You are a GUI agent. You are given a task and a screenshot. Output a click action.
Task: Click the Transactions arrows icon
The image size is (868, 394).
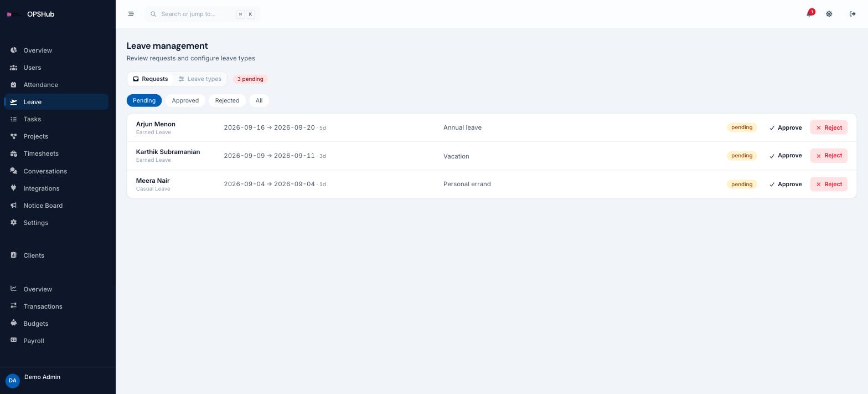point(13,306)
